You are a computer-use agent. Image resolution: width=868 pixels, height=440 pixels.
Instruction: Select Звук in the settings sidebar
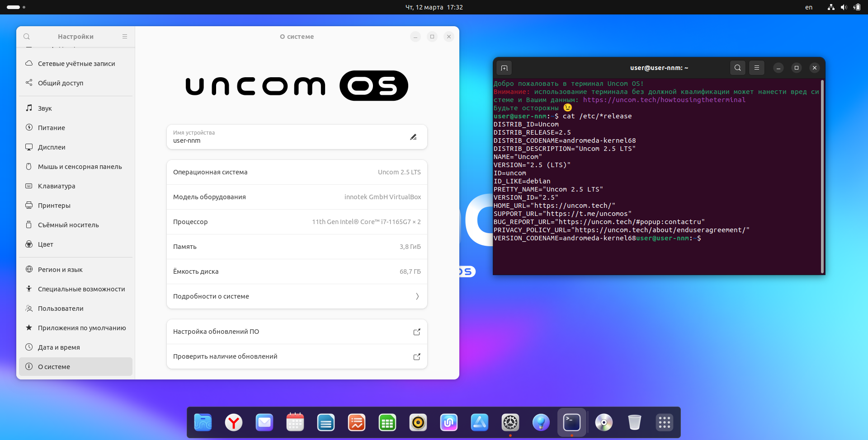(x=45, y=108)
